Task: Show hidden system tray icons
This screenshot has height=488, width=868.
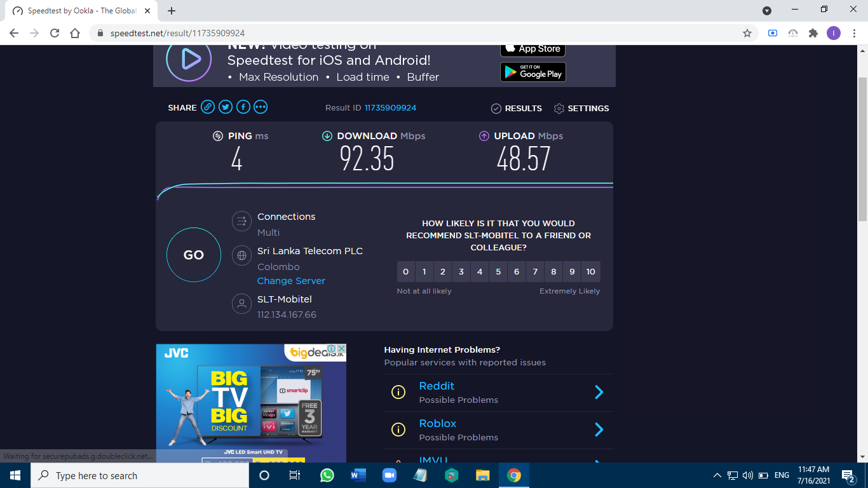Action: (x=717, y=475)
